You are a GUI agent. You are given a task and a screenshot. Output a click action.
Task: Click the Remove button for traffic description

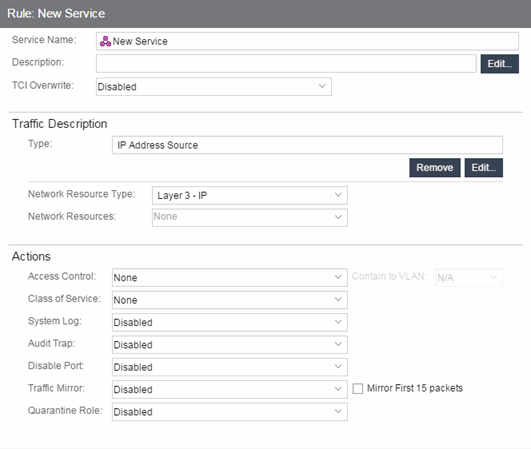point(435,168)
